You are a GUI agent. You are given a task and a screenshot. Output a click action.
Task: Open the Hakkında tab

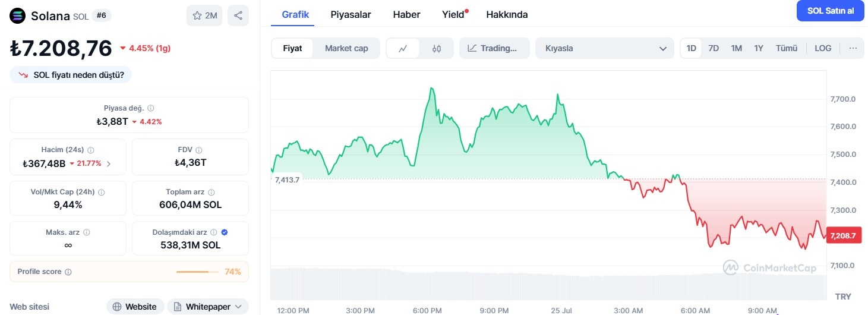point(507,14)
